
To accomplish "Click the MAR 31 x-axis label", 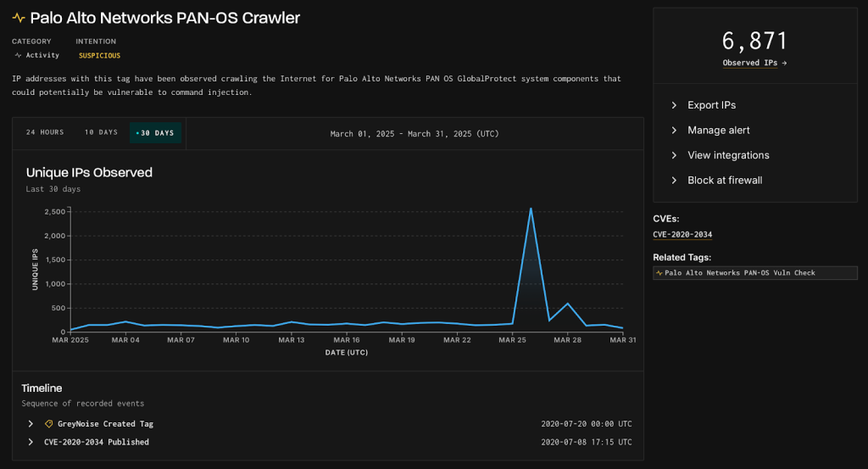I will point(623,340).
